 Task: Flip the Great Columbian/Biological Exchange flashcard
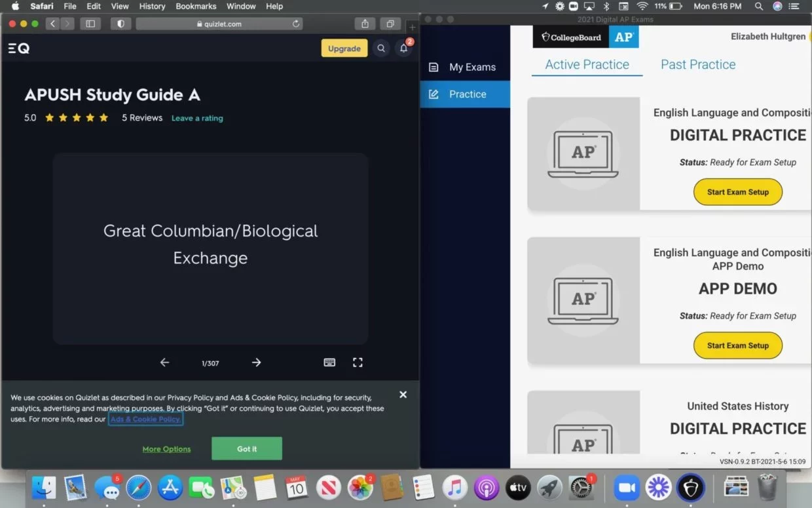pos(210,249)
